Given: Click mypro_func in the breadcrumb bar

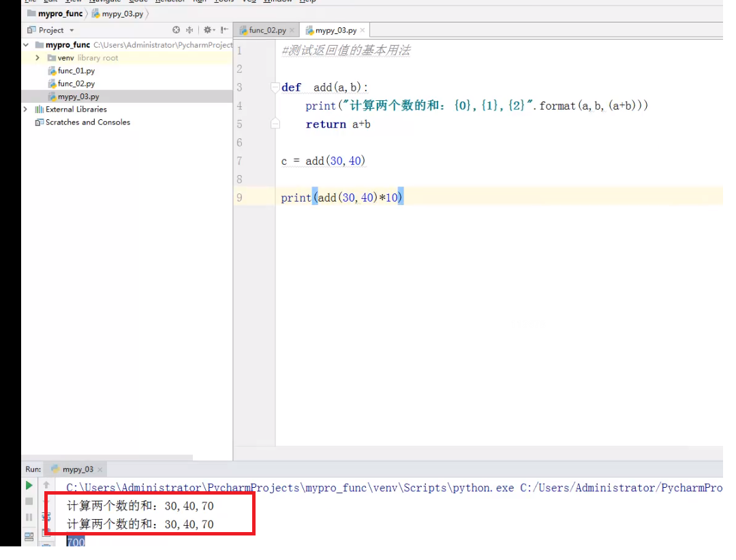Looking at the screenshot, I should [60, 14].
